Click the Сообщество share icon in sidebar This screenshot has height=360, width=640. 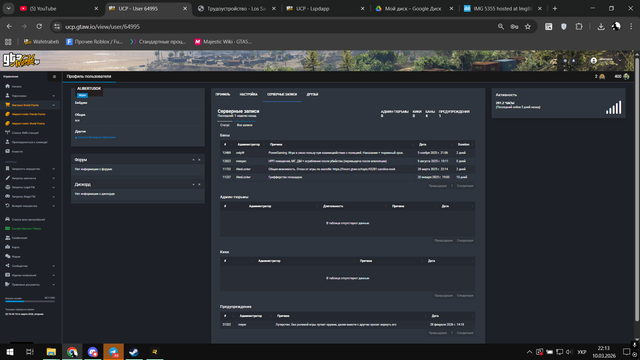[x=7, y=266]
